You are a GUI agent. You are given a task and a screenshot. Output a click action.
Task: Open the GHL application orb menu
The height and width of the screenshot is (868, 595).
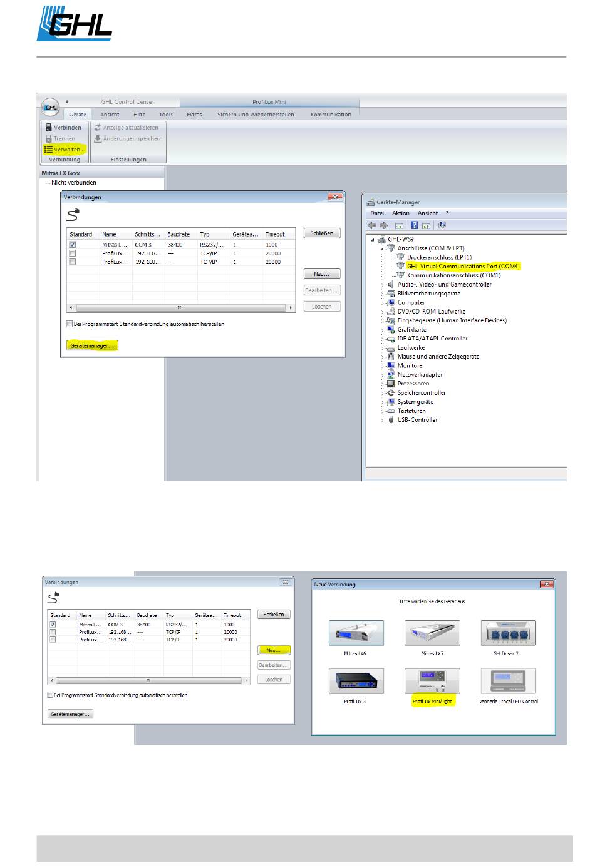[50, 107]
